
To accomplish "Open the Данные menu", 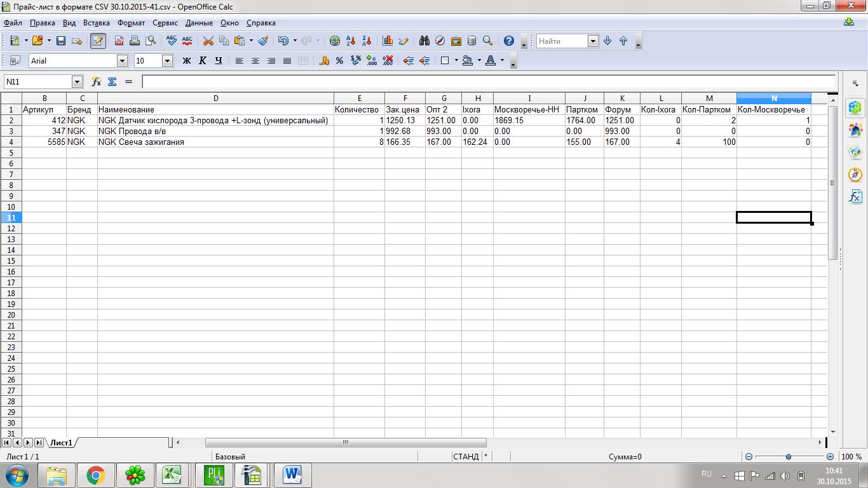I will 199,23.
